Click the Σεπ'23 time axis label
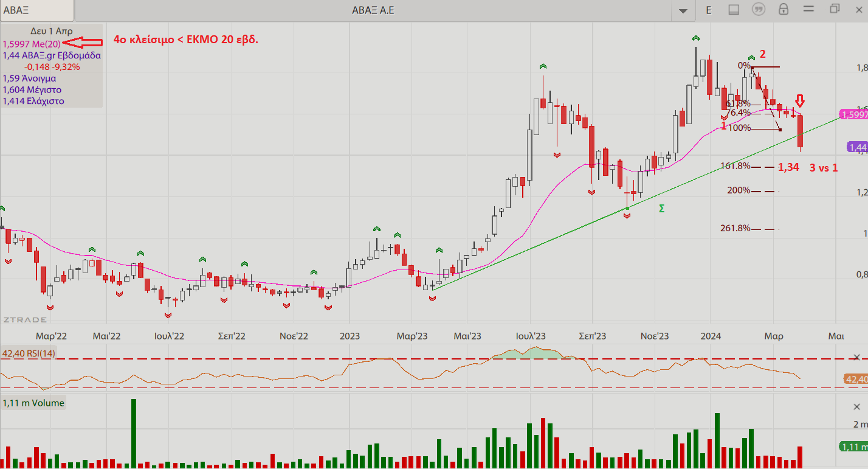868x469 pixels. tap(593, 336)
